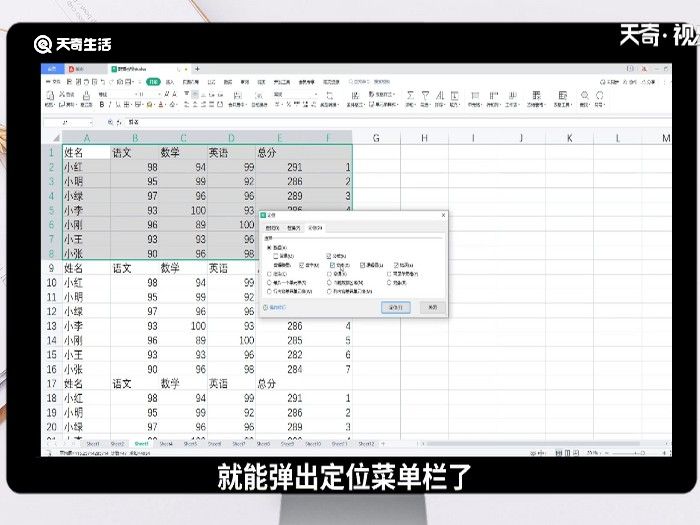Click cell E18 containing 291
700x525 pixels.
[x=280, y=398]
